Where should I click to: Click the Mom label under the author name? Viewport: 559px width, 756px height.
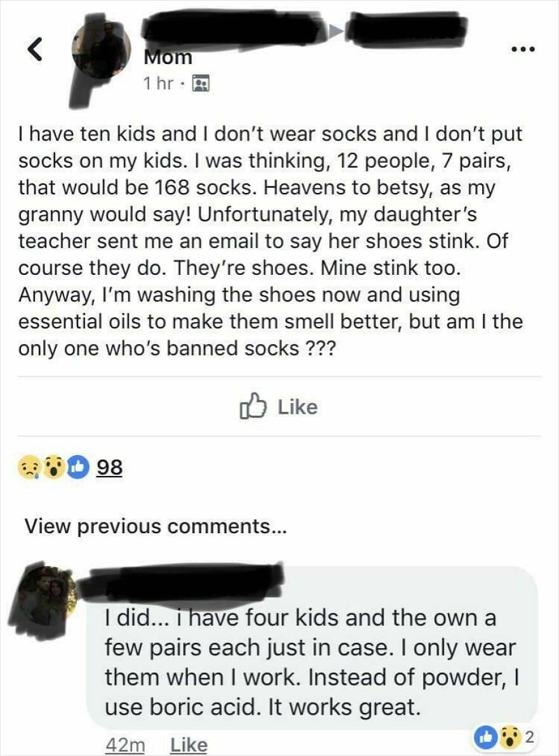[168, 57]
